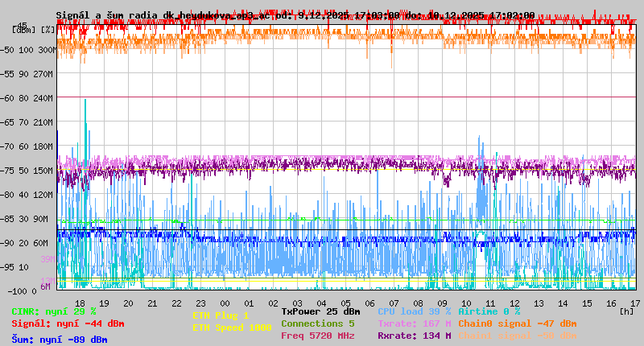The image size is (644, 346).
Task: Select the "Signál: nyní -44 dBm" legend entry
Action: 68,323
